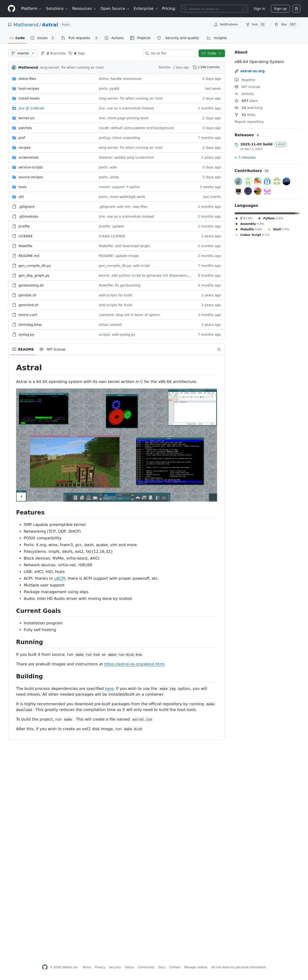Switch to the Issues tab
The width and height of the screenshot is (308, 980).
(x=43, y=38)
